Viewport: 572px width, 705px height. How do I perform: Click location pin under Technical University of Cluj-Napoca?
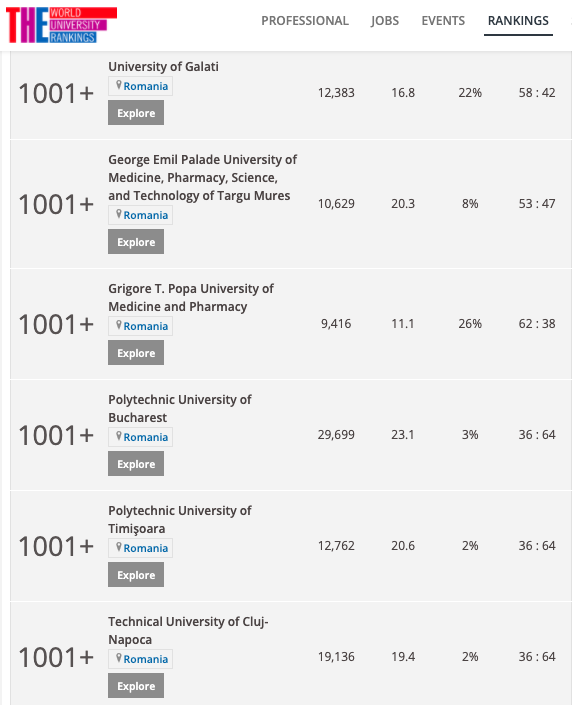tap(119, 658)
